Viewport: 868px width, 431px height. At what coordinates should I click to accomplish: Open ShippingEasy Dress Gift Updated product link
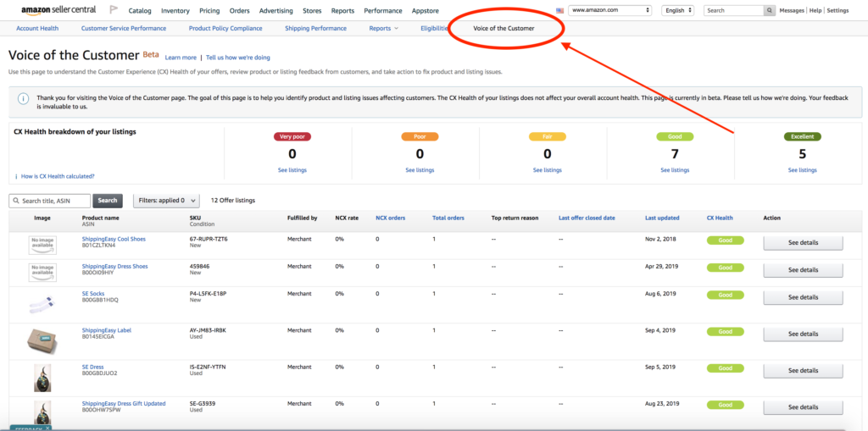tap(124, 403)
